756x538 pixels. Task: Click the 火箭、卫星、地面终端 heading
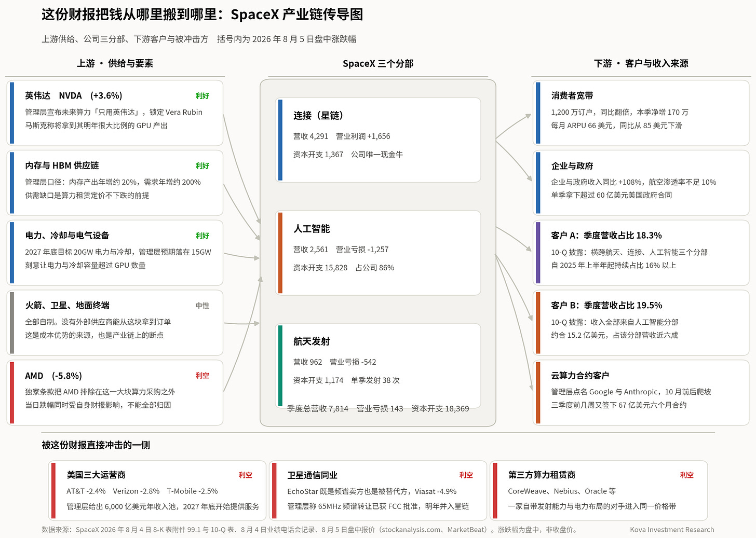pos(67,306)
